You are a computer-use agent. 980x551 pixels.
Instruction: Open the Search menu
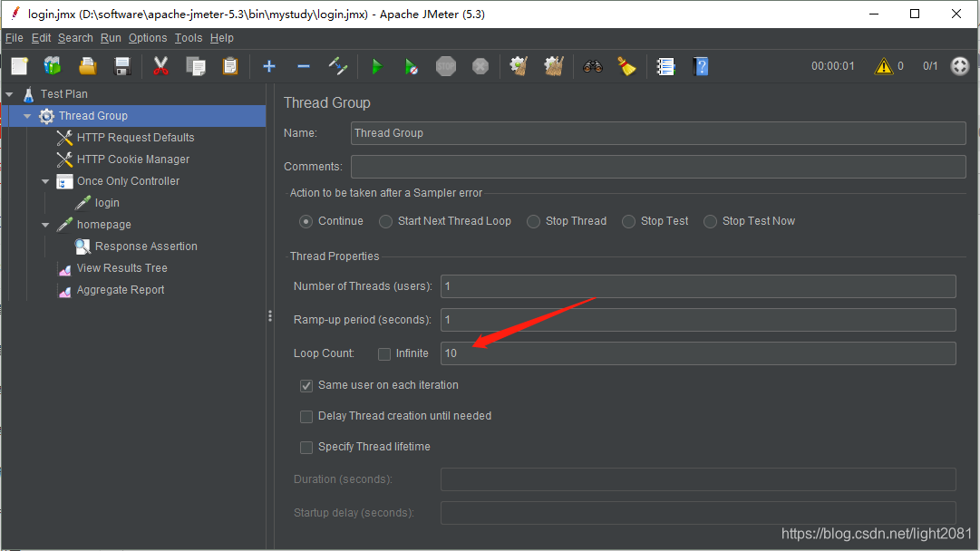click(x=75, y=38)
